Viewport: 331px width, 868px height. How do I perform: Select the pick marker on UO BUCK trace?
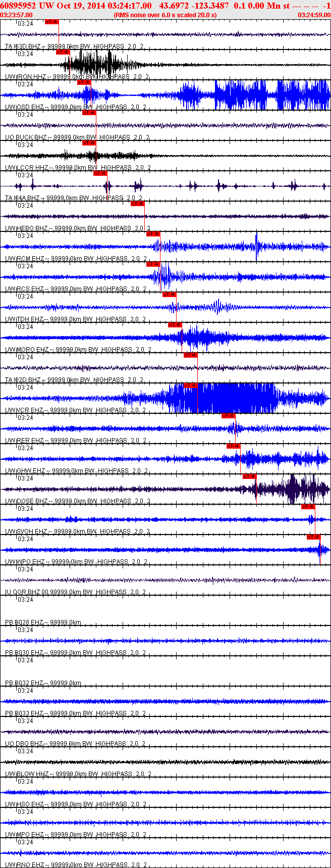(x=89, y=113)
